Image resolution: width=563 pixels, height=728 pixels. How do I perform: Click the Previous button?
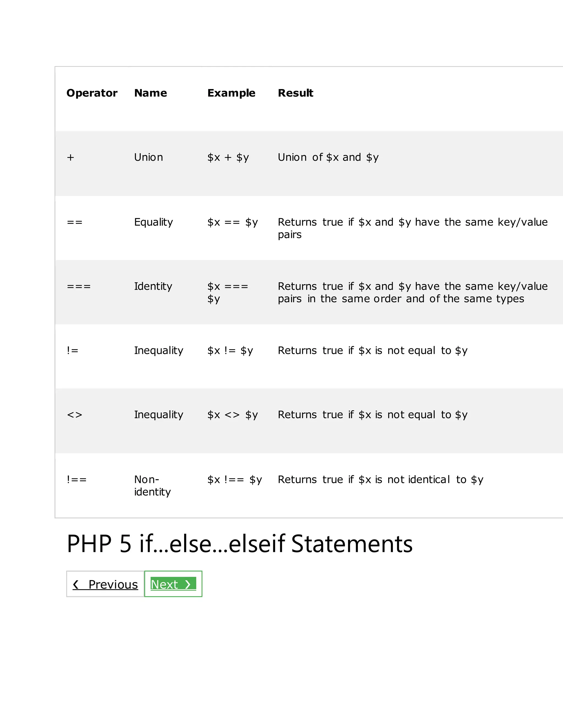tap(105, 584)
